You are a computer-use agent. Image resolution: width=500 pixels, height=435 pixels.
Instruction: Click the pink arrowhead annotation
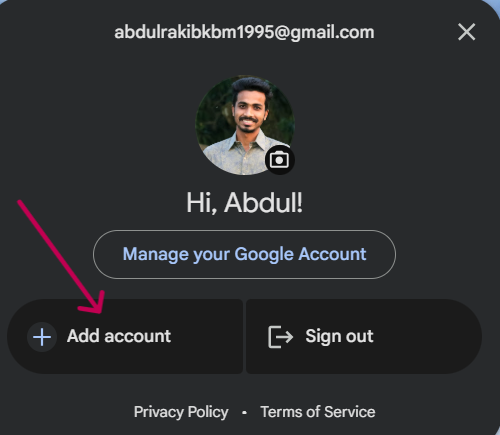(93, 303)
